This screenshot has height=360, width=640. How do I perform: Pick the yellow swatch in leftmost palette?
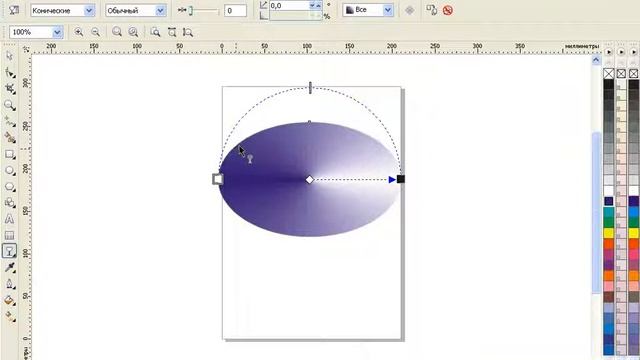tap(609, 233)
